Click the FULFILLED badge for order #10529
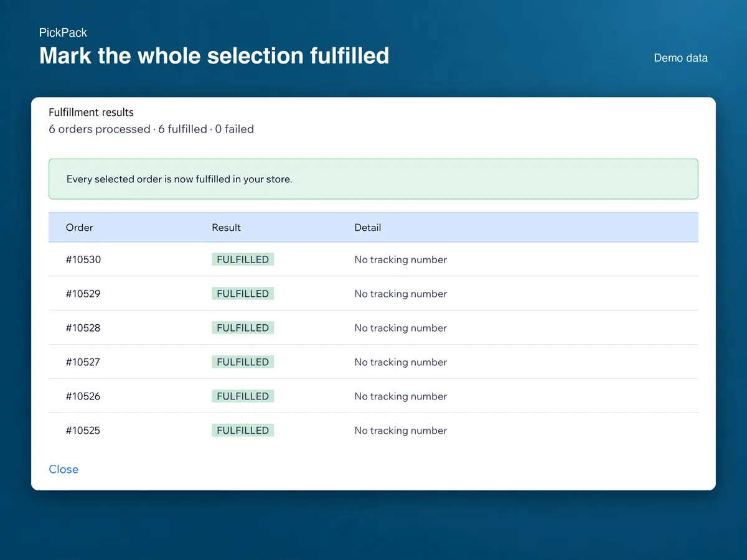Image resolution: width=747 pixels, height=560 pixels. click(243, 294)
